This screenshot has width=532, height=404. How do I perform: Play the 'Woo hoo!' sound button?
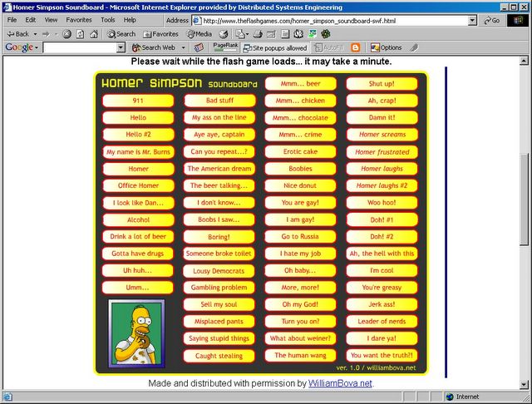tap(382, 203)
